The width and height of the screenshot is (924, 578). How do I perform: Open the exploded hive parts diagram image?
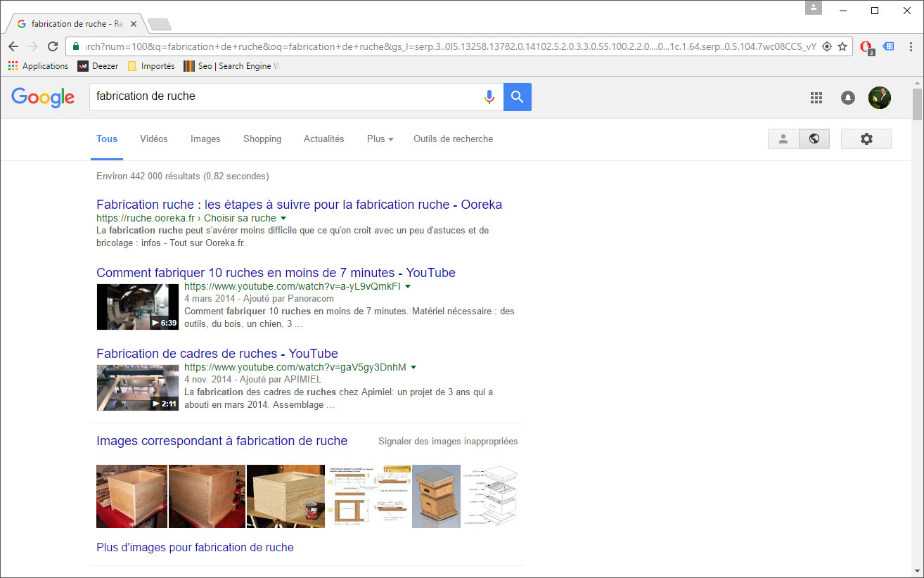point(490,496)
